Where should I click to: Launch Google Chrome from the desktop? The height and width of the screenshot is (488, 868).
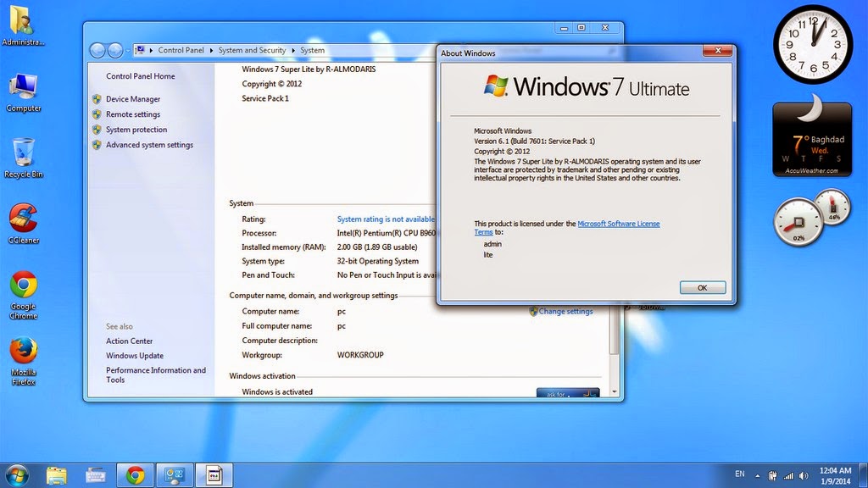23,295
